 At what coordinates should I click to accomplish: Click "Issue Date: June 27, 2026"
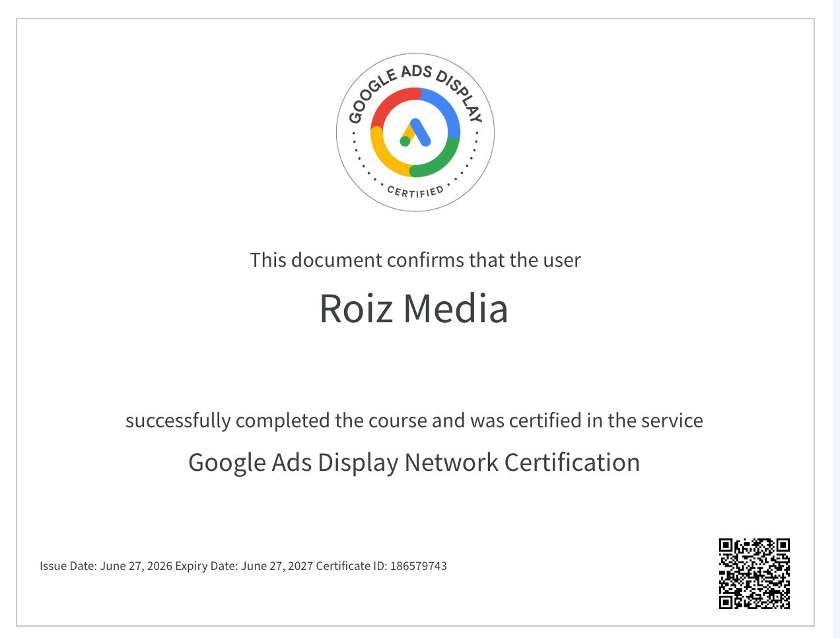(106, 566)
